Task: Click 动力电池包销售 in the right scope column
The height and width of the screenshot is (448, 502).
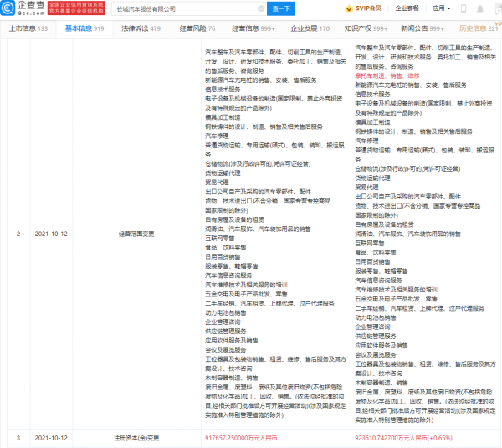Action: tap(375, 317)
